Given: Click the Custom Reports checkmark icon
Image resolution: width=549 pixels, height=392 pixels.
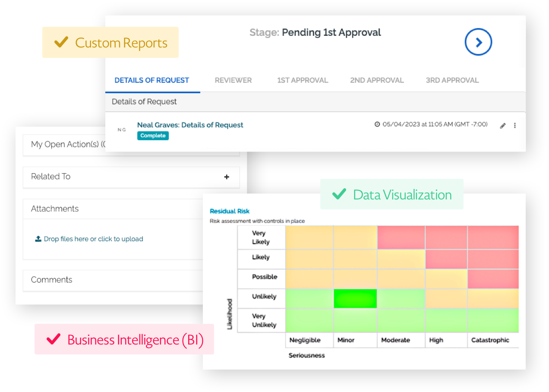Looking at the screenshot, I should [61, 42].
